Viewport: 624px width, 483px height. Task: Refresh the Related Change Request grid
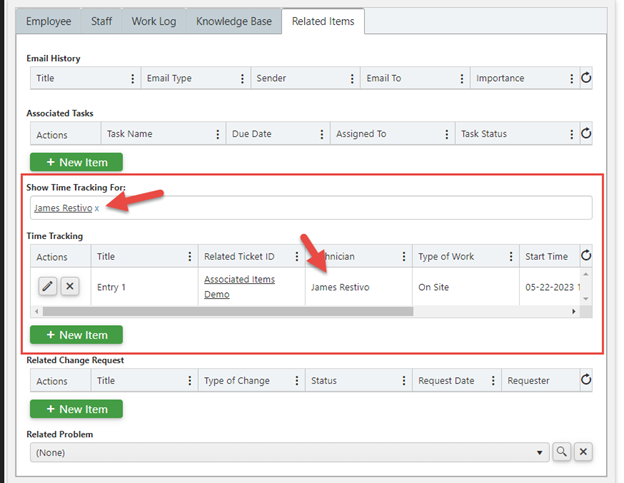click(586, 381)
